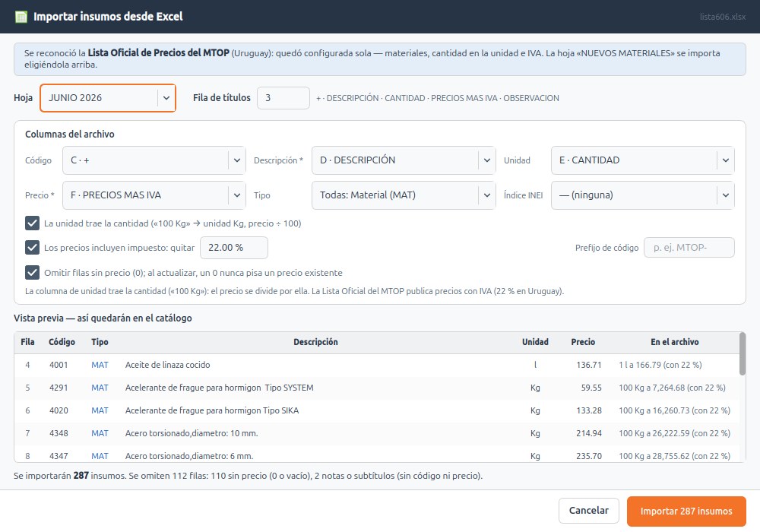This screenshot has height=532, width=760.
Task: Click price cell 214.94
Action: (589, 433)
